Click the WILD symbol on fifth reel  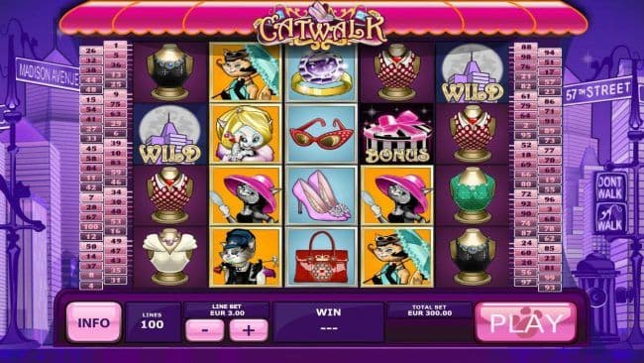coord(473,72)
